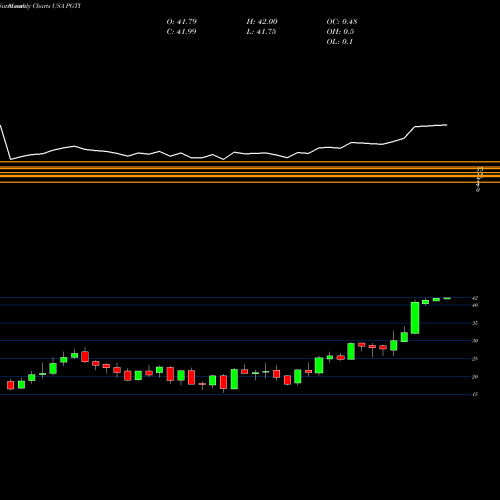Click the 15 price axis label
The image size is (500, 500).
click(475, 394)
